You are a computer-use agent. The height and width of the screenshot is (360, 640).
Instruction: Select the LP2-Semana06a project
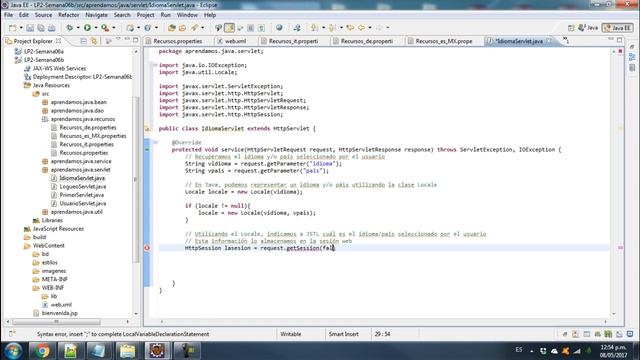point(43,51)
